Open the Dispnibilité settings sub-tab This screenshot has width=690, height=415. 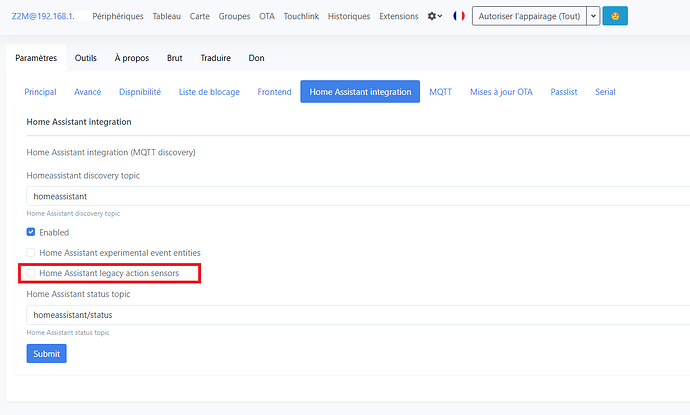[140, 92]
